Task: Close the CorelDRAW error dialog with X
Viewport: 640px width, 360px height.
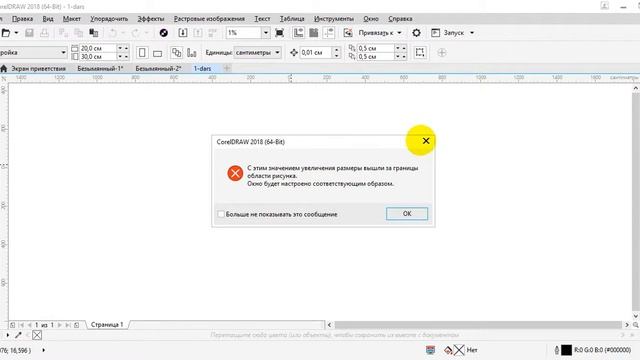Action: click(x=426, y=141)
